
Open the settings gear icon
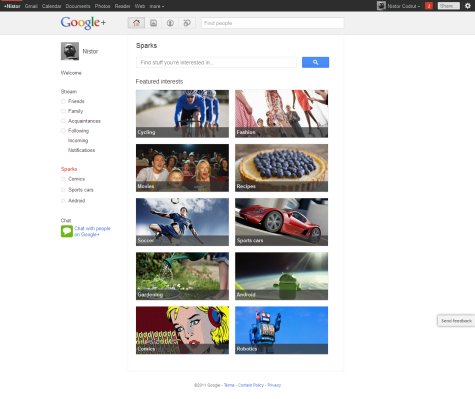click(468, 6)
